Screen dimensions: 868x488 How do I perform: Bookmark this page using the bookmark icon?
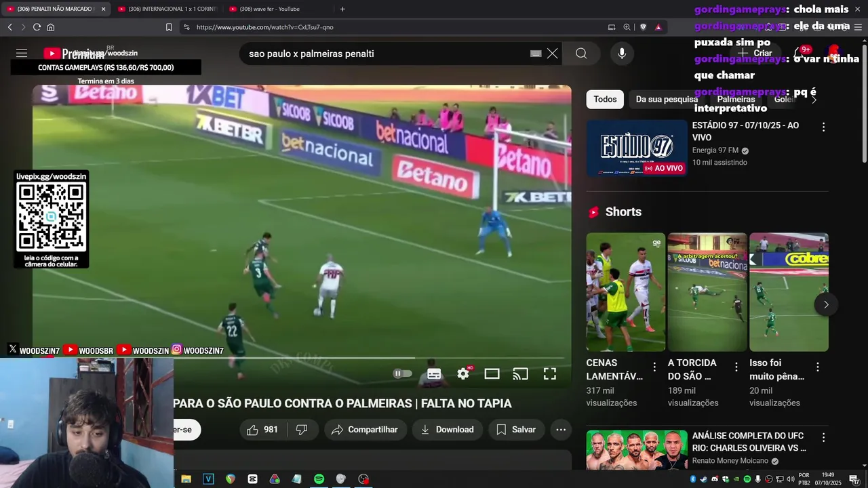[169, 27]
